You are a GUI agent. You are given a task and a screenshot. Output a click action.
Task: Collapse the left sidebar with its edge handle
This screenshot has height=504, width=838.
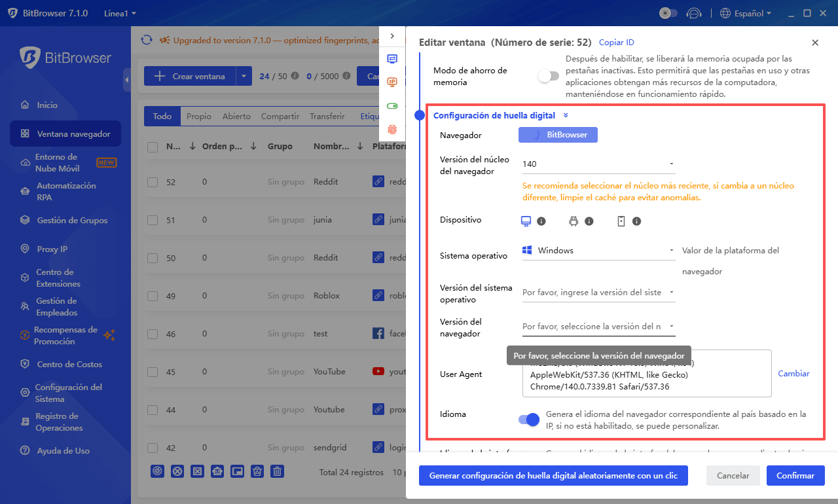point(126,80)
